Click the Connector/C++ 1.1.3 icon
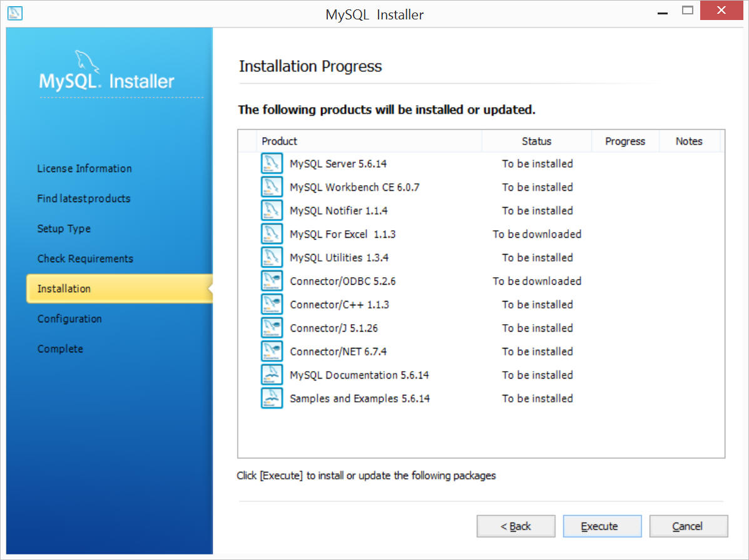Viewport: 749px width, 560px height. (272, 304)
